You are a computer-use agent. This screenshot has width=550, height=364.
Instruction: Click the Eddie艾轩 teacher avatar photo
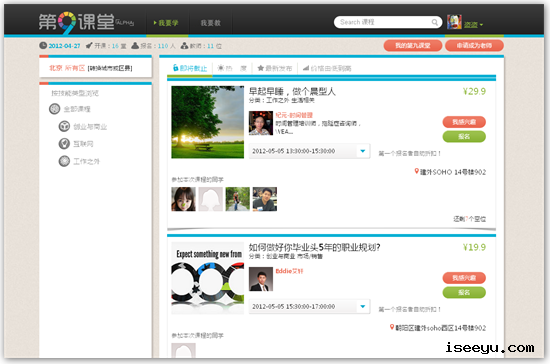click(x=261, y=279)
